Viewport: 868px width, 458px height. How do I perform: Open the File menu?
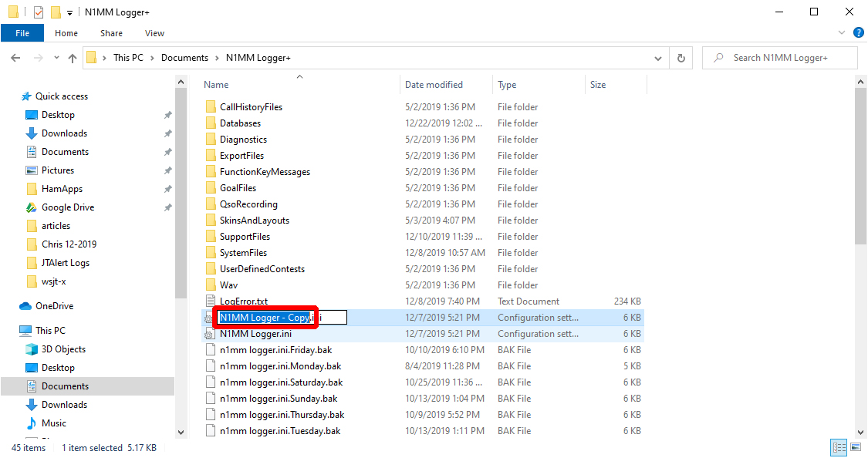click(x=22, y=33)
